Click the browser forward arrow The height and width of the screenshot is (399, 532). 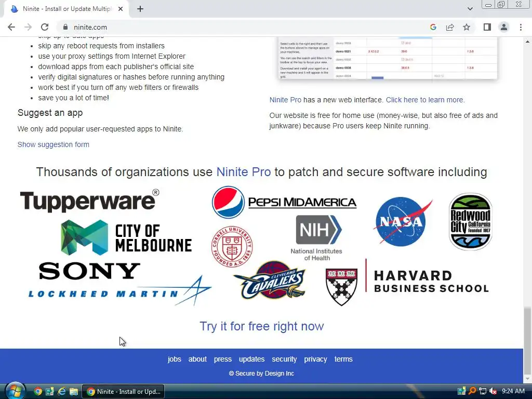pos(28,27)
